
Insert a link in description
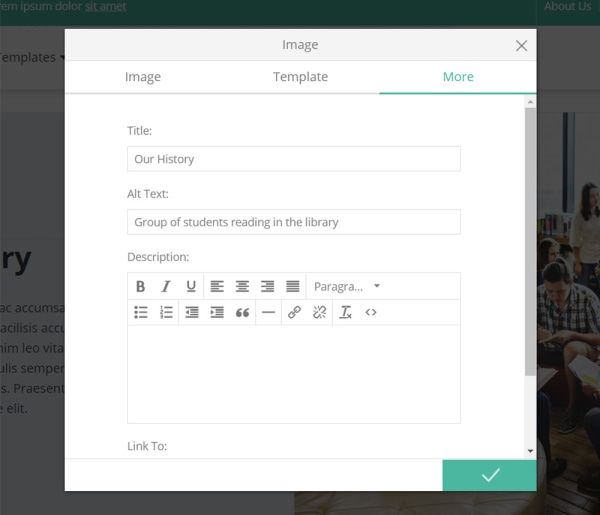[294, 312]
